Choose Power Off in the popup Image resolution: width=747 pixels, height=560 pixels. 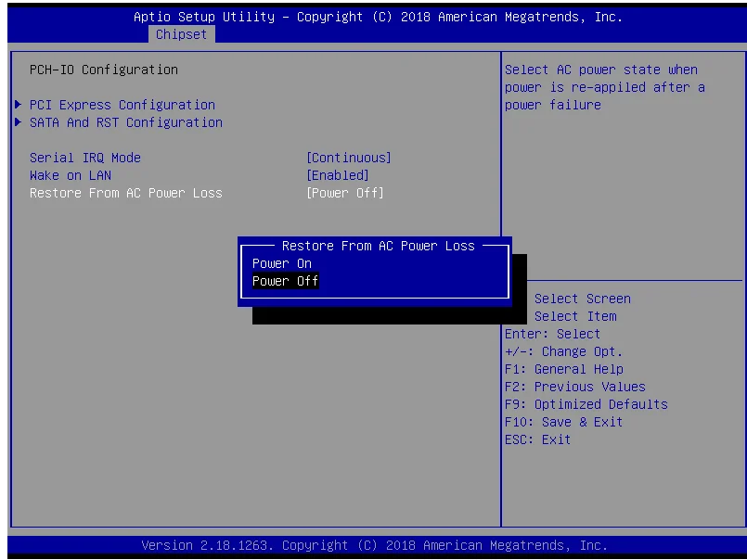click(286, 281)
